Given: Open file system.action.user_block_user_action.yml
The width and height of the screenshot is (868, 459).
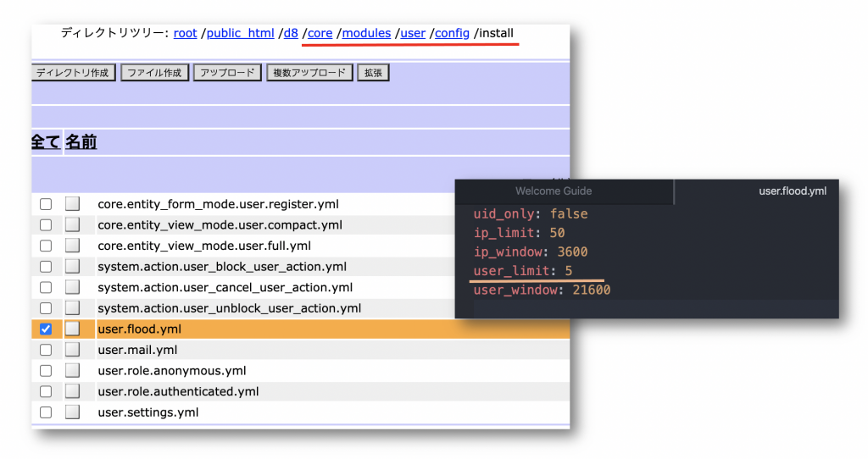Looking at the screenshot, I should point(222,267).
